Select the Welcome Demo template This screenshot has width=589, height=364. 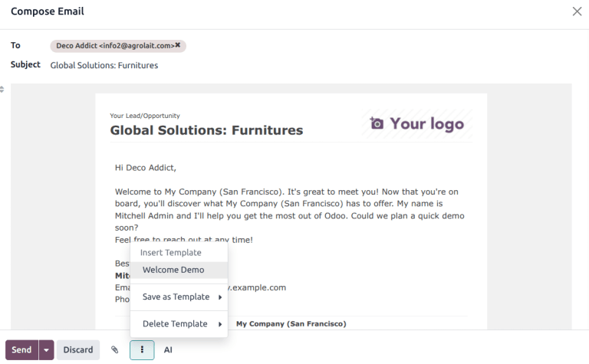[173, 270]
